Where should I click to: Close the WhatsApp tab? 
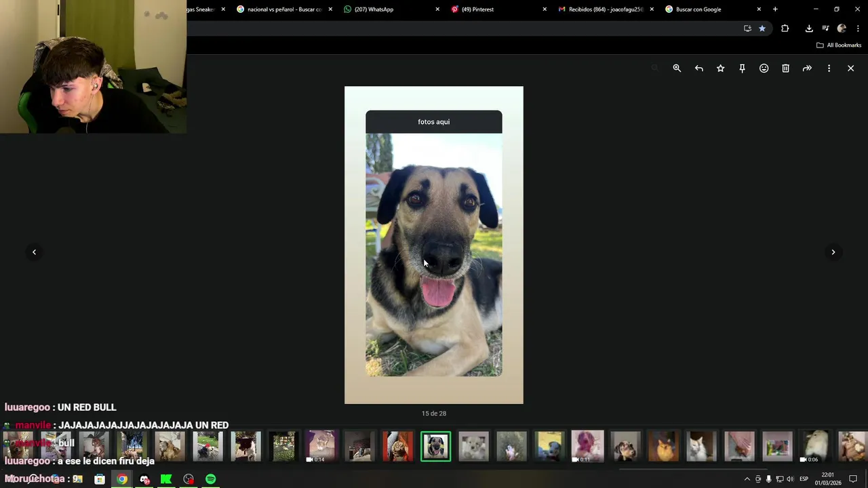pos(437,9)
